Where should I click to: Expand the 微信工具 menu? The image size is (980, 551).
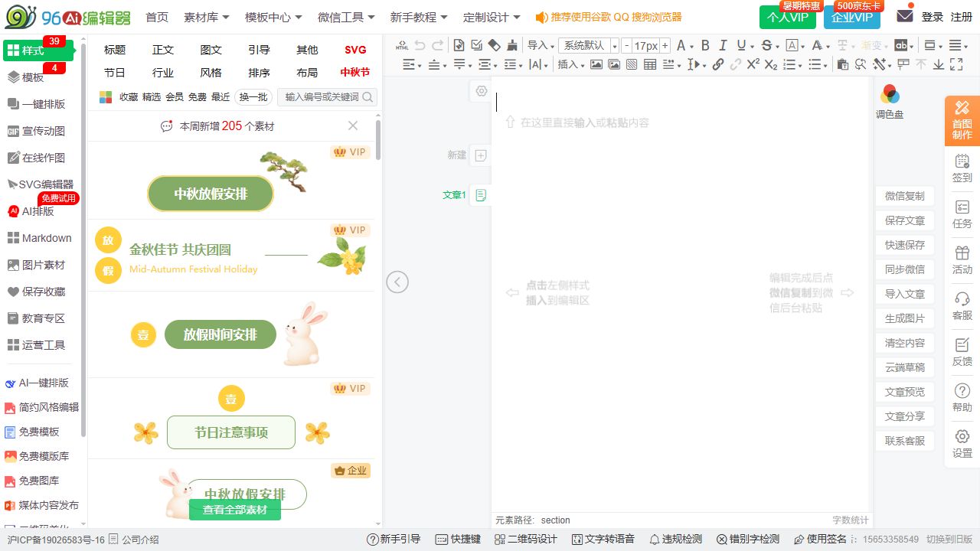[x=346, y=17]
